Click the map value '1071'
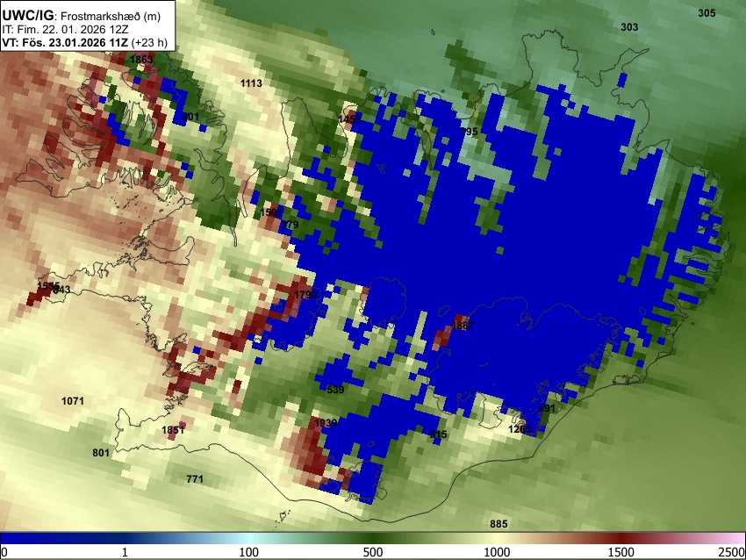This screenshot has height=560, width=746. (x=73, y=401)
